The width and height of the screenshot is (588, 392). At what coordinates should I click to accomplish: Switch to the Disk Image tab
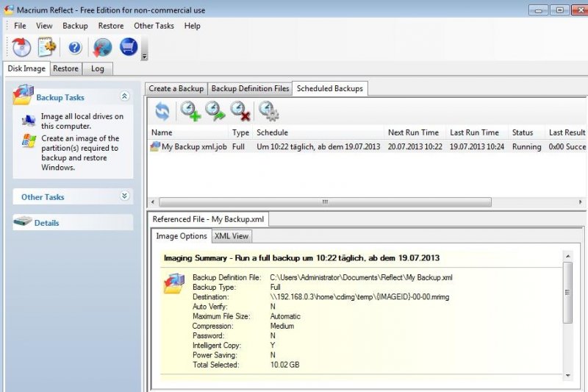[x=26, y=68]
